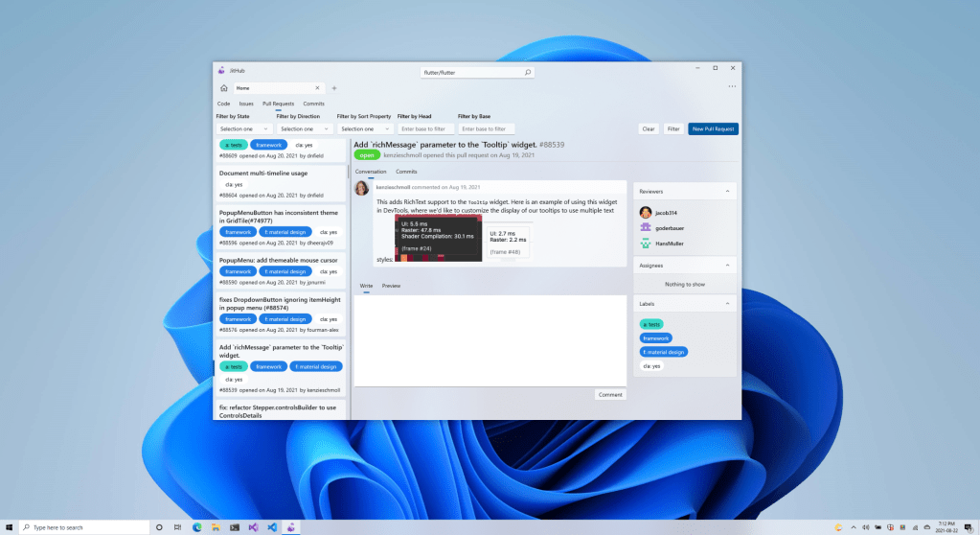980x535 pixels.
Task: Collapse the Labels section
Action: tap(726, 304)
